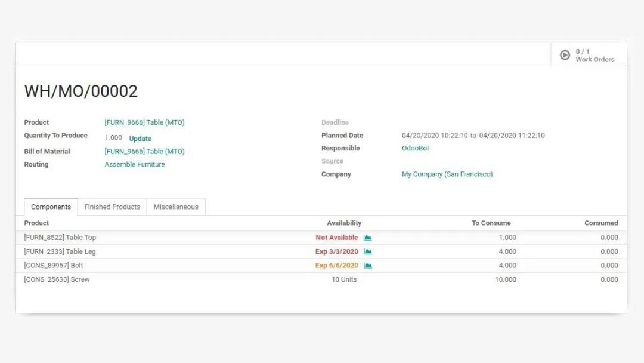This screenshot has height=363, width=644.
Task: Click the Consumed 0.000 value for Screw
Action: click(609, 279)
